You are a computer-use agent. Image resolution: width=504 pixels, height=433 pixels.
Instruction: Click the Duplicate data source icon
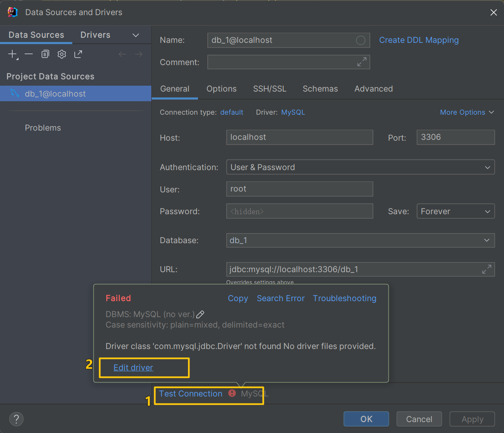click(45, 54)
